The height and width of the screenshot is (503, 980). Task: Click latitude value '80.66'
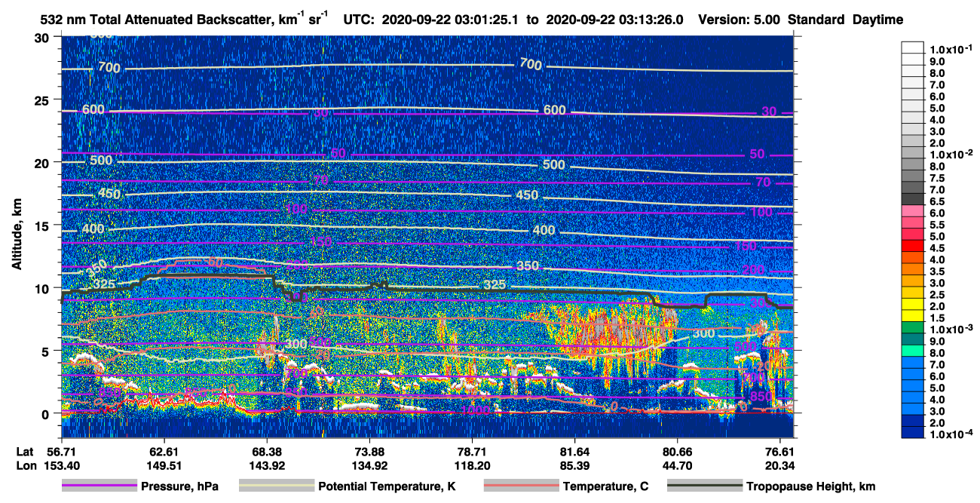pyautogui.click(x=678, y=452)
